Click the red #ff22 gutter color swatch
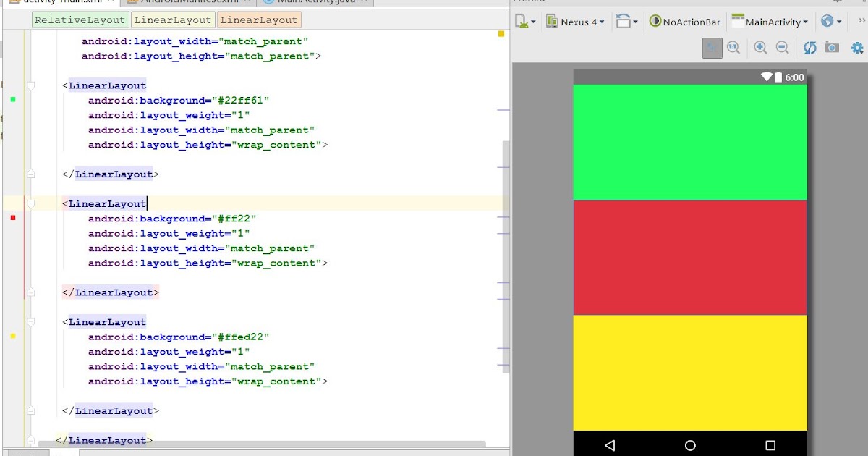Image resolution: width=868 pixels, height=456 pixels. click(x=13, y=217)
